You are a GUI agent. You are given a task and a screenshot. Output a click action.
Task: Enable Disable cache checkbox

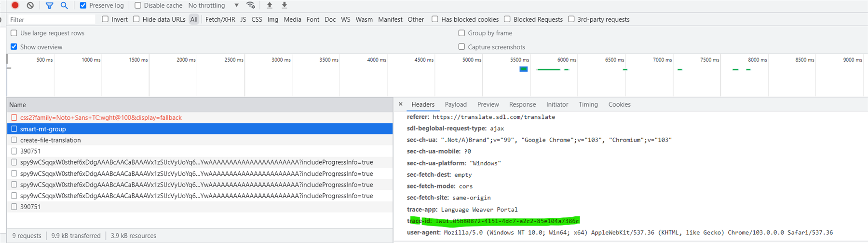click(x=138, y=5)
